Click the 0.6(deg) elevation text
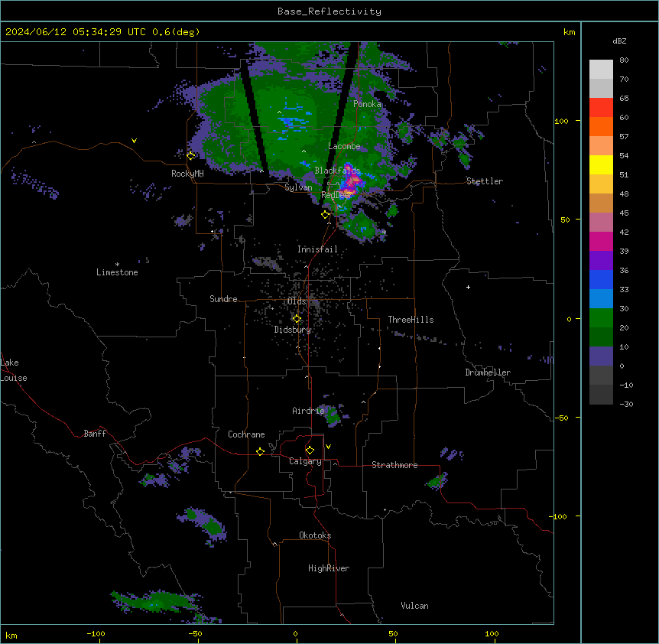 pyautogui.click(x=176, y=32)
